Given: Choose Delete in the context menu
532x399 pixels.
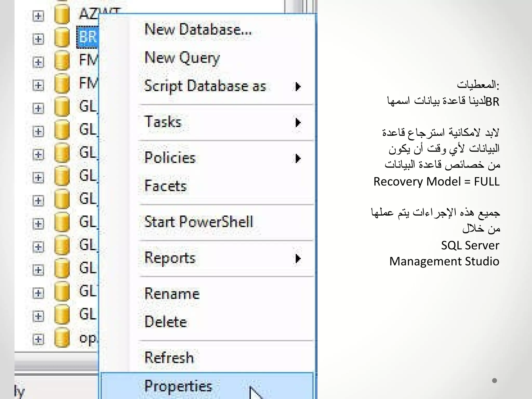Looking at the screenshot, I should click(207, 322).
